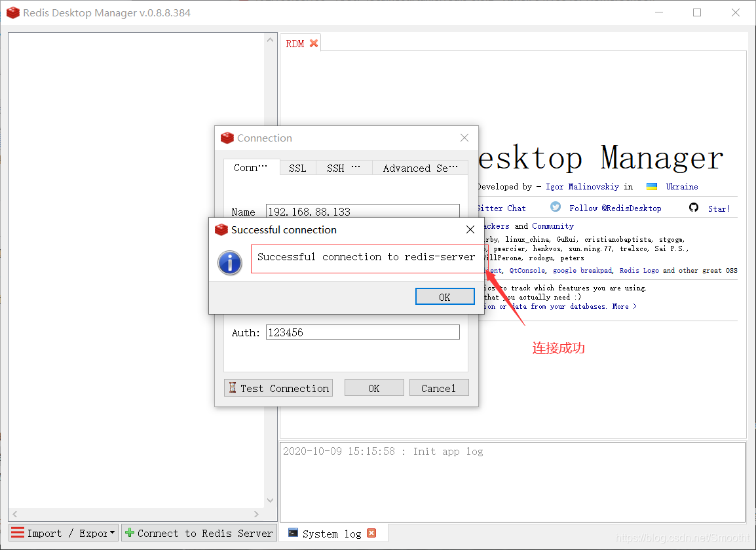Click the Star! link
This screenshot has height=550, width=756.
tap(719, 208)
